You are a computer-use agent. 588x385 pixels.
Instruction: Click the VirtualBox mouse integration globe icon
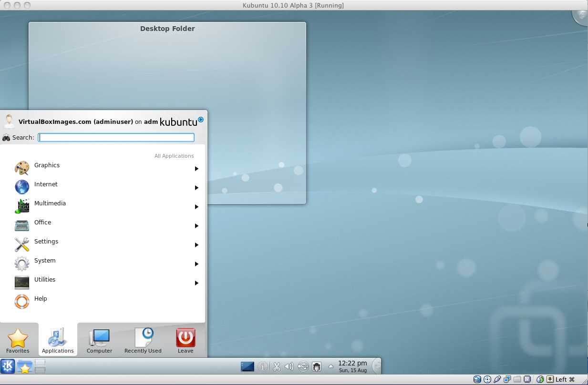pos(540,379)
